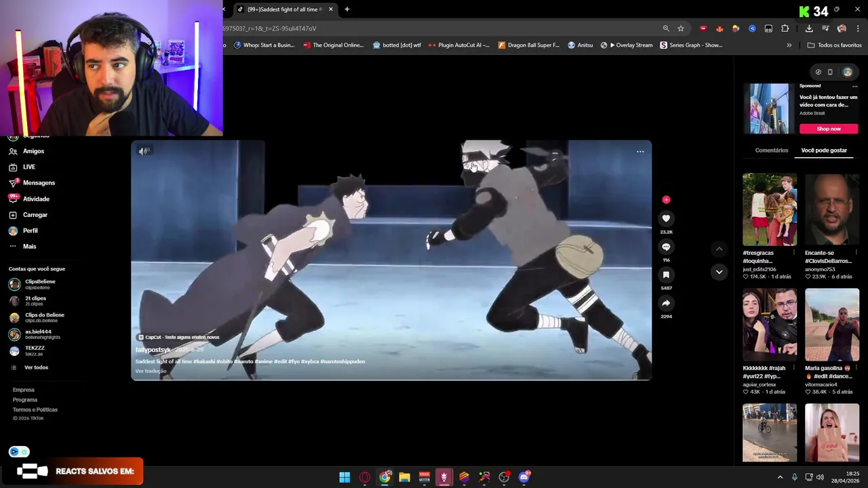Open the fallypostsyk creator profile name
868x488 pixels.
click(x=153, y=350)
